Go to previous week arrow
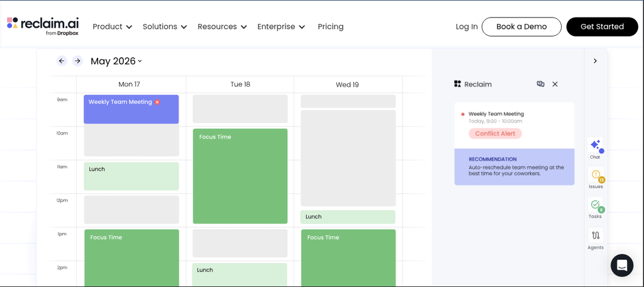 62,61
